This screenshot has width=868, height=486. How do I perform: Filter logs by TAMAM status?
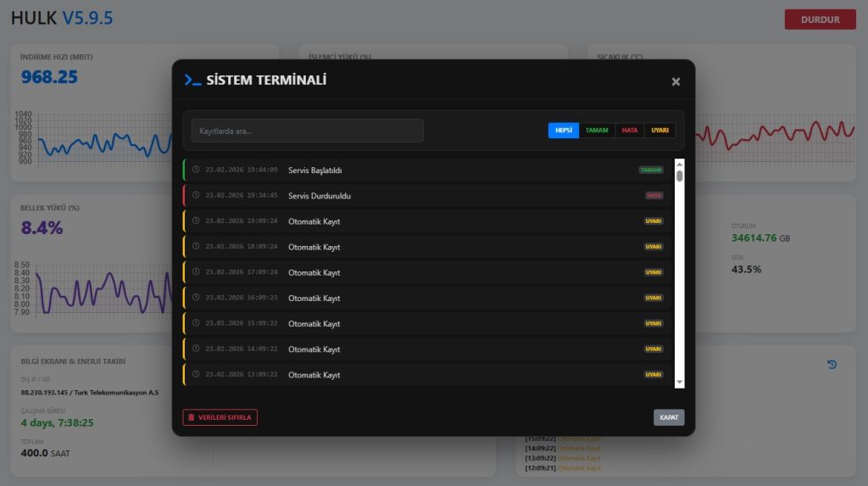597,131
